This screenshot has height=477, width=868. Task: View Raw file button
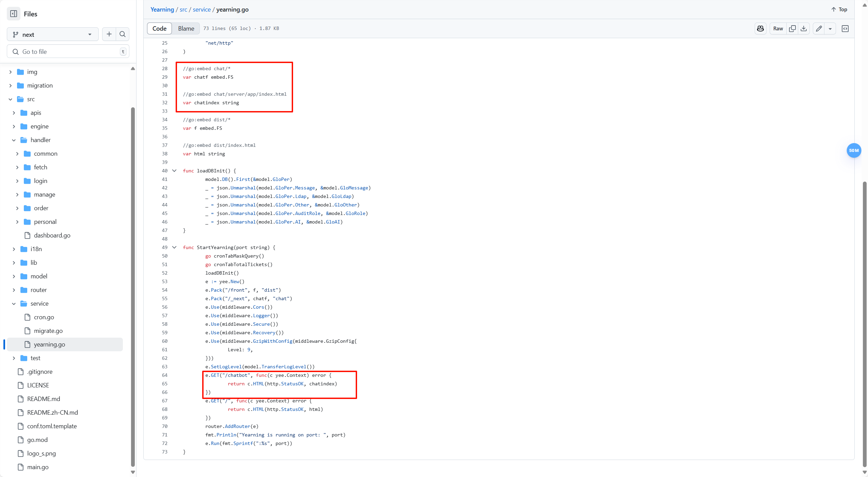(x=778, y=29)
